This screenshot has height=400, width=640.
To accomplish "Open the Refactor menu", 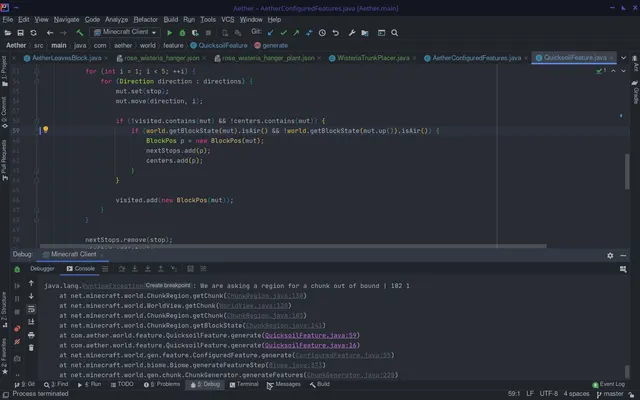I will pos(145,20).
